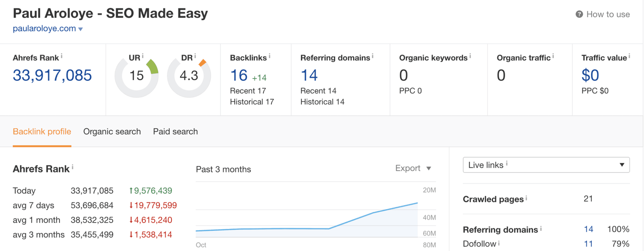Image resolution: width=644 pixels, height=251 pixels.
Task: Click info icon beside Dofollow
Action: pyautogui.click(x=499, y=243)
